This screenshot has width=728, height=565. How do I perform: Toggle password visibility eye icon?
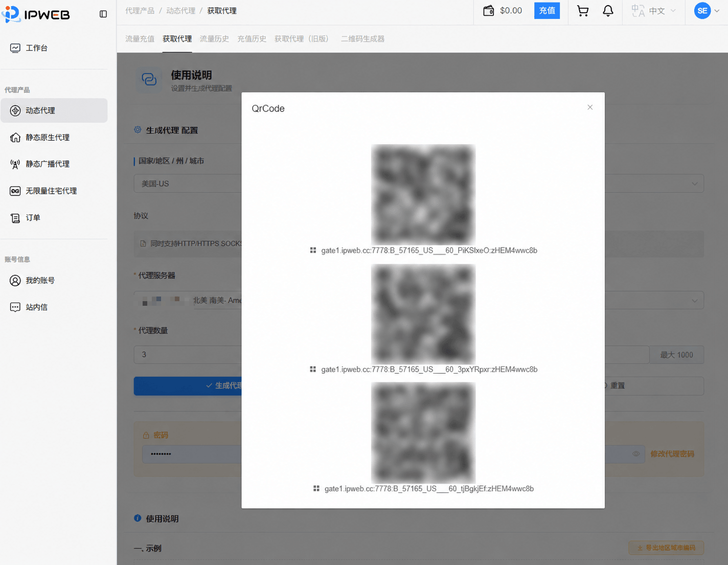tap(636, 454)
